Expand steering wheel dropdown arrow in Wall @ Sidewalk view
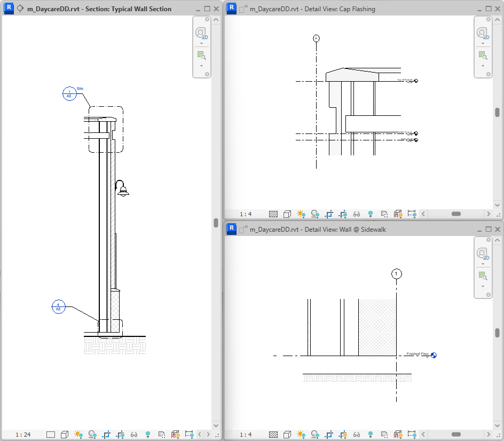This screenshot has width=504, height=441. coord(483,264)
